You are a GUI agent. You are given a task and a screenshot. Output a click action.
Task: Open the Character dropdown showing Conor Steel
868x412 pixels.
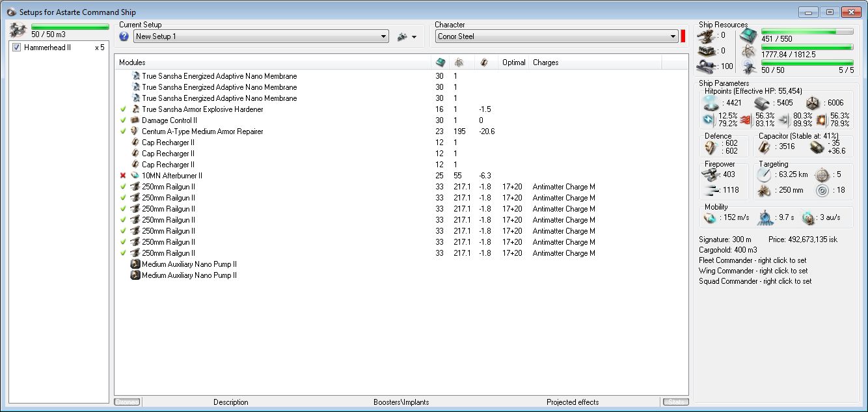click(x=557, y=36)
